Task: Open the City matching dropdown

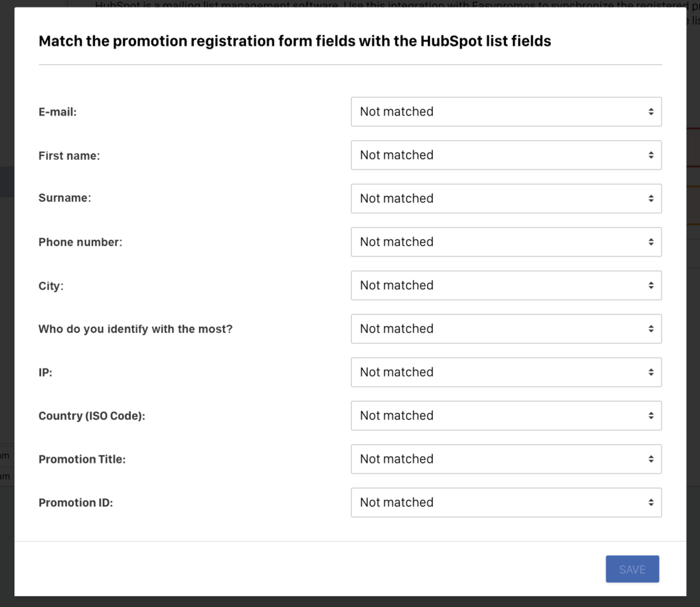Action: click(506, 285)
